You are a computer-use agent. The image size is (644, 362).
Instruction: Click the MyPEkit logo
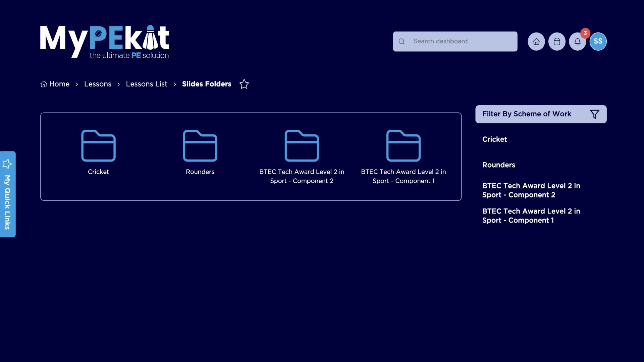(105, 42)
